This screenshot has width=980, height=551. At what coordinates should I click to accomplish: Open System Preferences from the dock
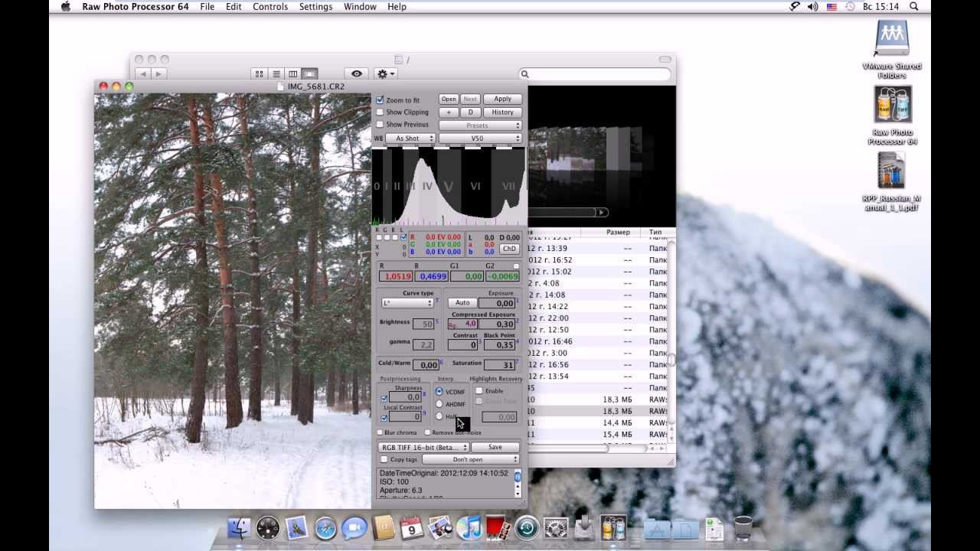coord(555,528)
